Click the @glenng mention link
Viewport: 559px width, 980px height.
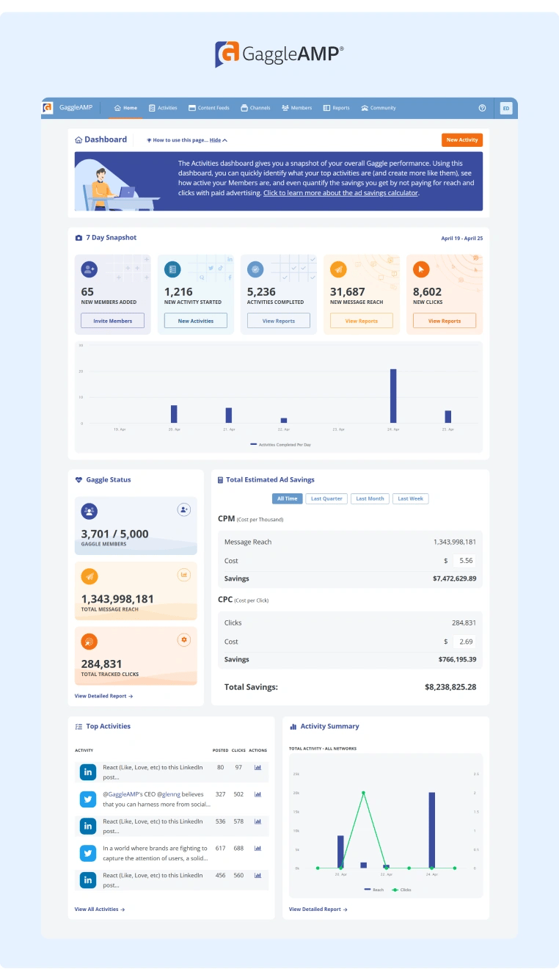click(x=169, y=794)
